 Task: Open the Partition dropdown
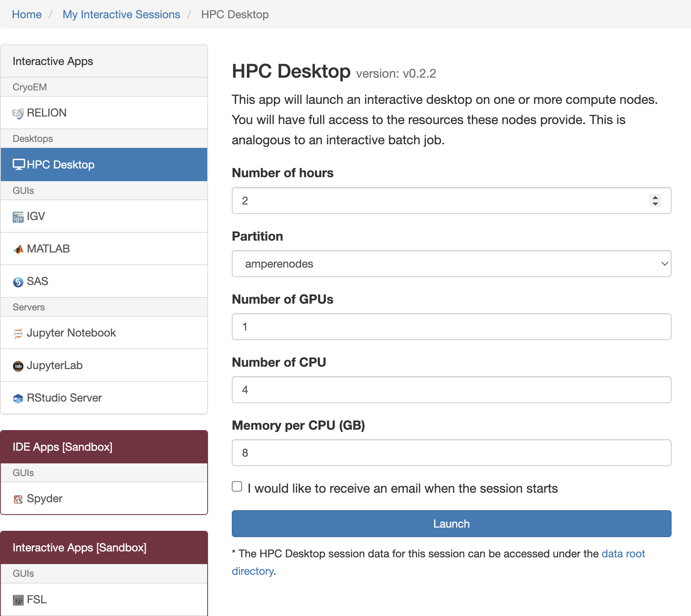[451, 264]
